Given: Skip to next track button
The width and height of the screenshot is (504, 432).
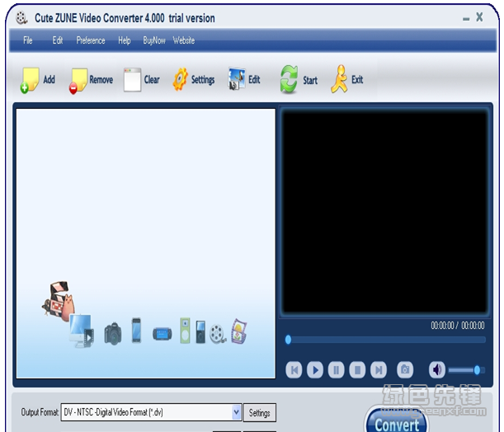Looking at the screenshot, I should (379, 370).
